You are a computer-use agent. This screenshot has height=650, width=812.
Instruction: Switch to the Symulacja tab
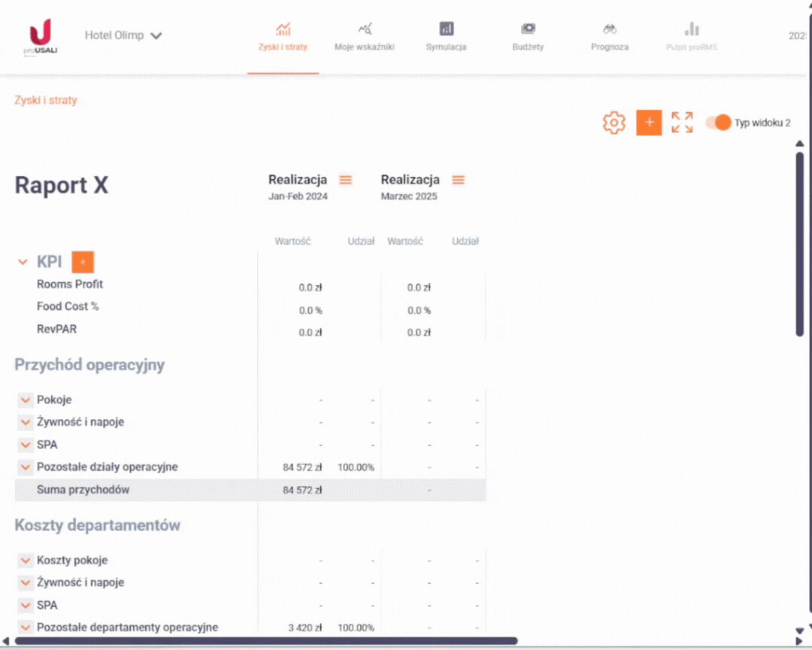click(x=446, y=37)
